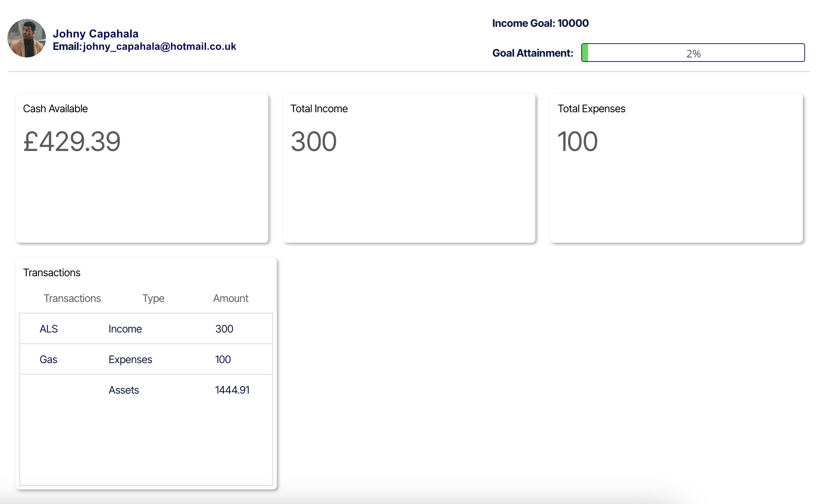The height and width of the screenshot is (504, 820).
Task: Click the Transactions card title
Action: (x=51, y=273)
